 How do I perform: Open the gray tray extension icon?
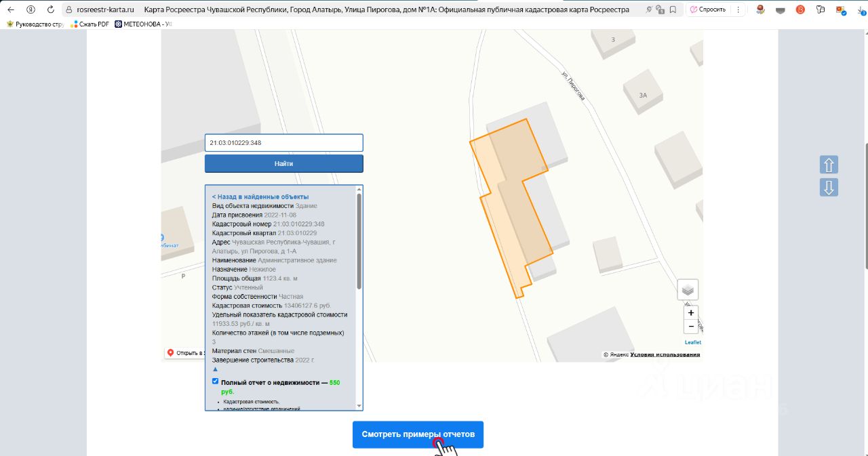tap(781, 9)
